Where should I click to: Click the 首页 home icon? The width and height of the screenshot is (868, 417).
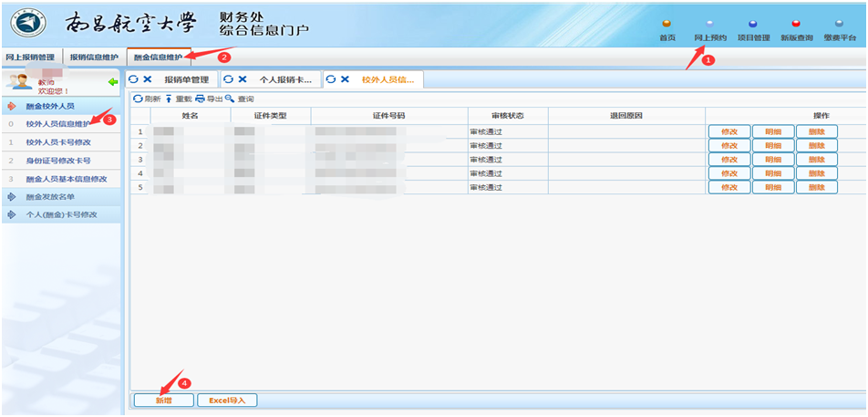tap(666, 25)
